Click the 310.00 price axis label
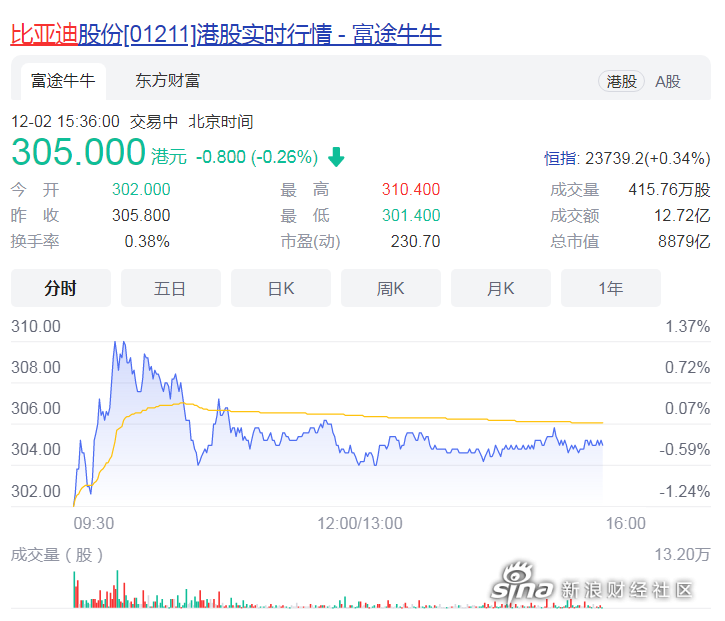Viewport: 725px width, 621px height. (36, 326)
